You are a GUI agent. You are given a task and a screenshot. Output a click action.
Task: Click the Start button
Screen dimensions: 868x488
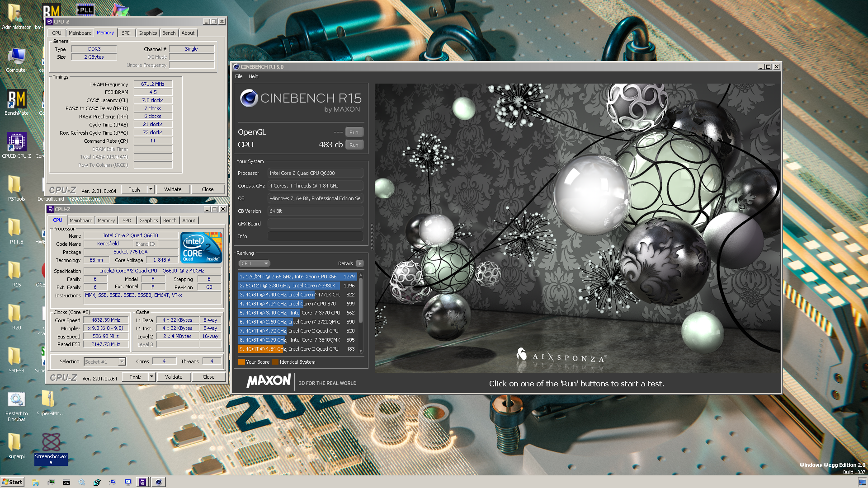(x=12, y=482)
